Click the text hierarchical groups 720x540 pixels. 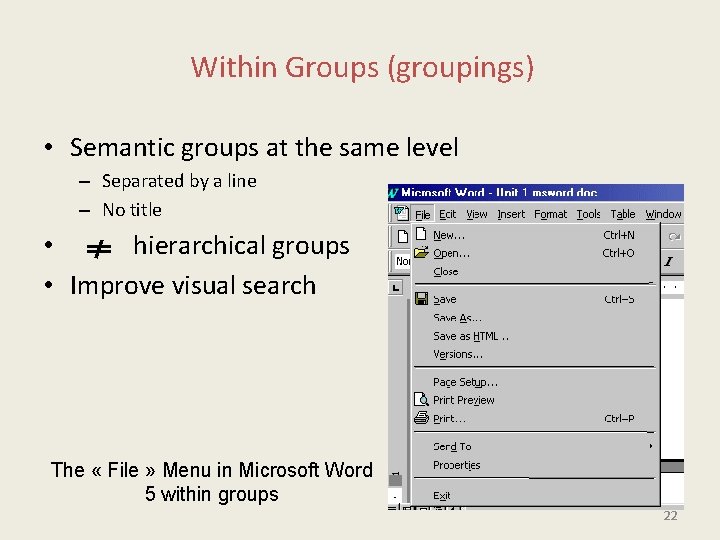coord(242,246)
